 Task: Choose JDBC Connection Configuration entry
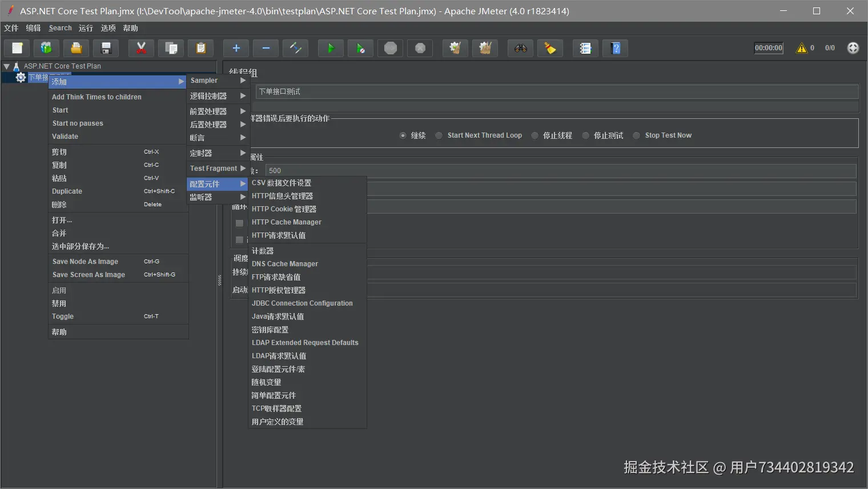308,303
